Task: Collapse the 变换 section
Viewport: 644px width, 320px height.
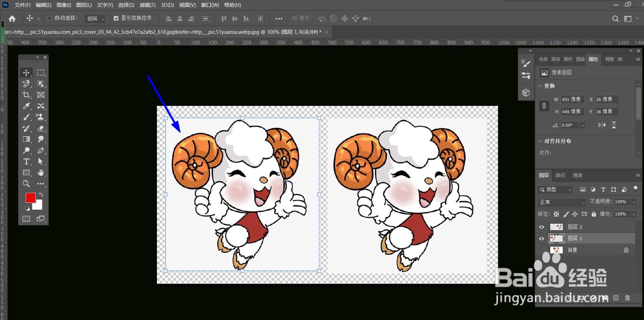Action: [x=540, y=86]
